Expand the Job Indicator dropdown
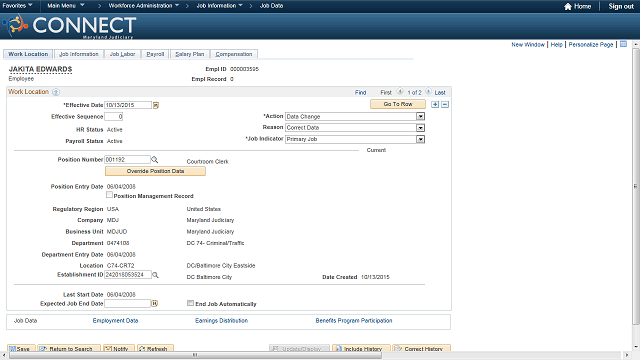 pos(420,140)
